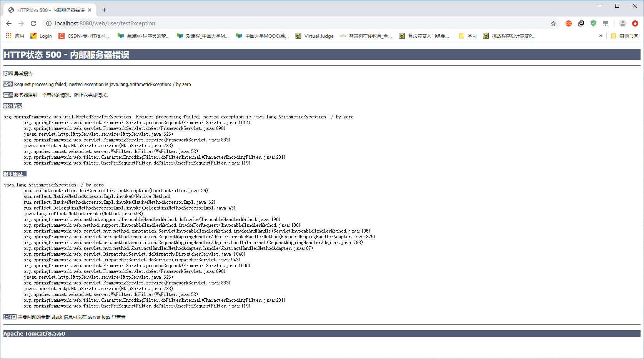This screenshot has width=644, height=359.
Task: Click the 描述 服务器遇到 description line
Action: (x=57, y=95)
